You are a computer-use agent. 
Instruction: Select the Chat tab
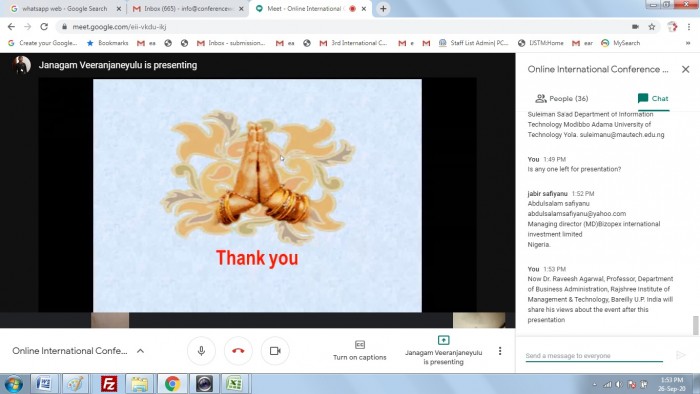point(653,99)
